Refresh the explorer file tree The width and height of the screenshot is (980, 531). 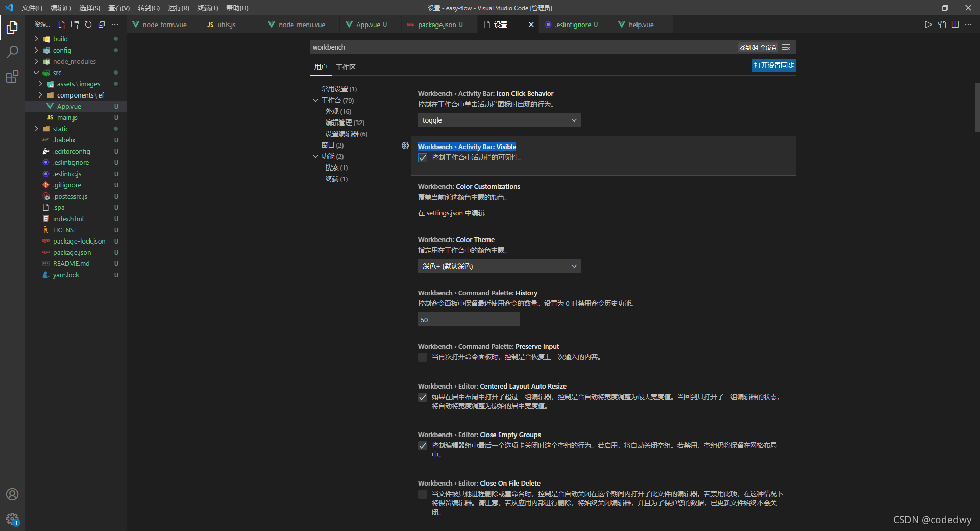click(x=88, y=25)
